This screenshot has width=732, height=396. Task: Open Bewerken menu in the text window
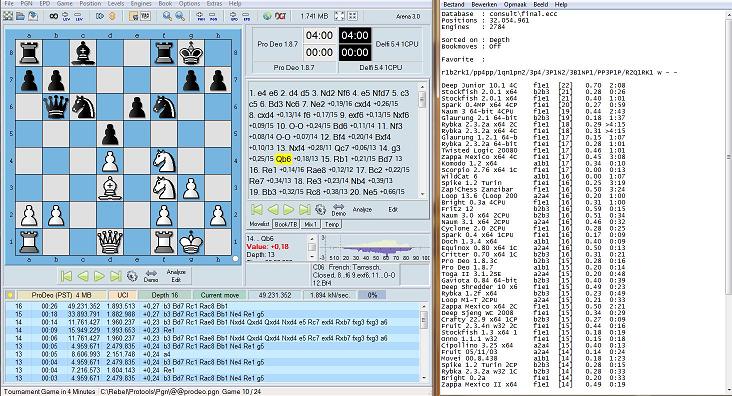point(484,4)
